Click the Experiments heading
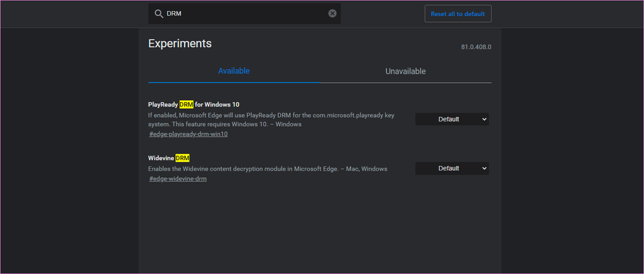This screenshot has height=274, width=644. [180, 43]
